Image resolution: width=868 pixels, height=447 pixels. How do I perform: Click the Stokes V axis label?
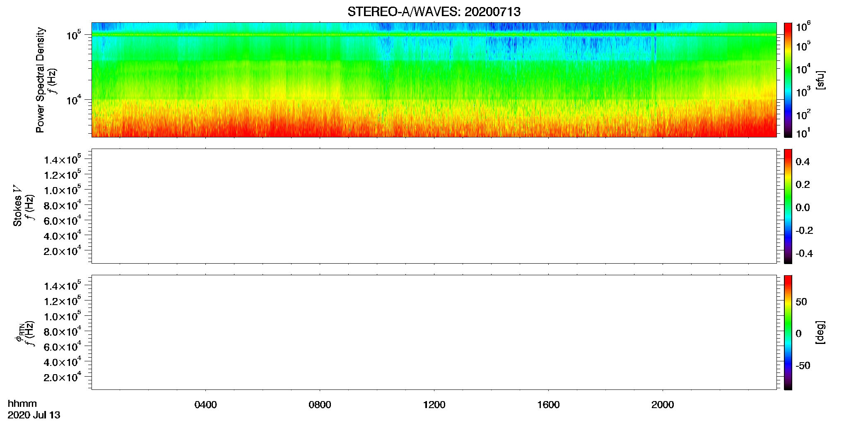(x=17, y=206)
